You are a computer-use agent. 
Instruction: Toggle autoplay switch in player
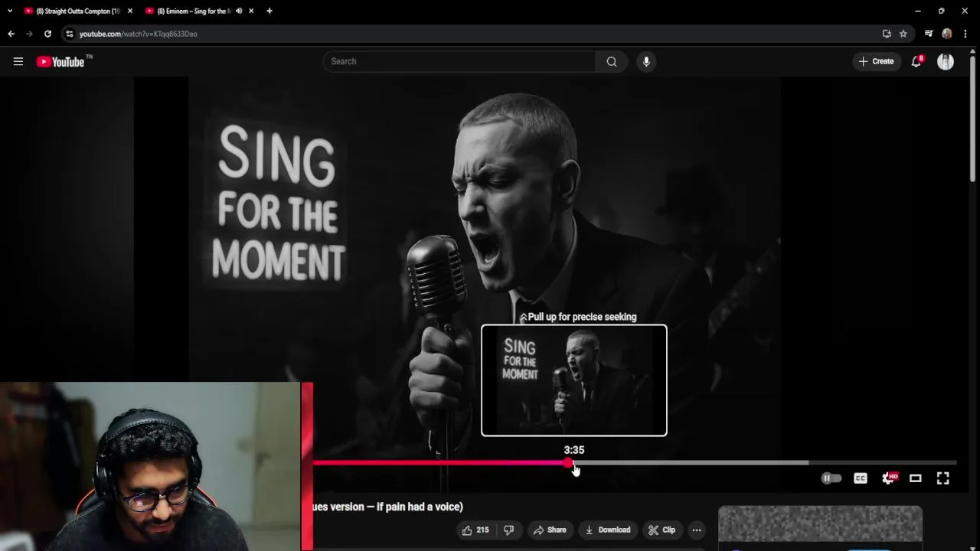(831, 478)
